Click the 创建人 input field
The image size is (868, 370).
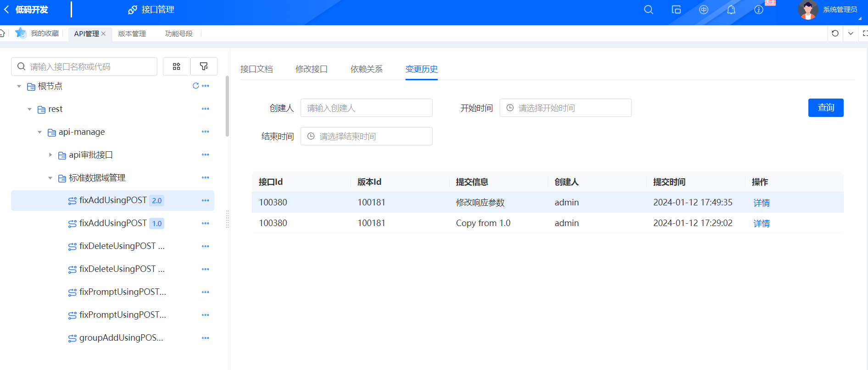pos(367,108)
